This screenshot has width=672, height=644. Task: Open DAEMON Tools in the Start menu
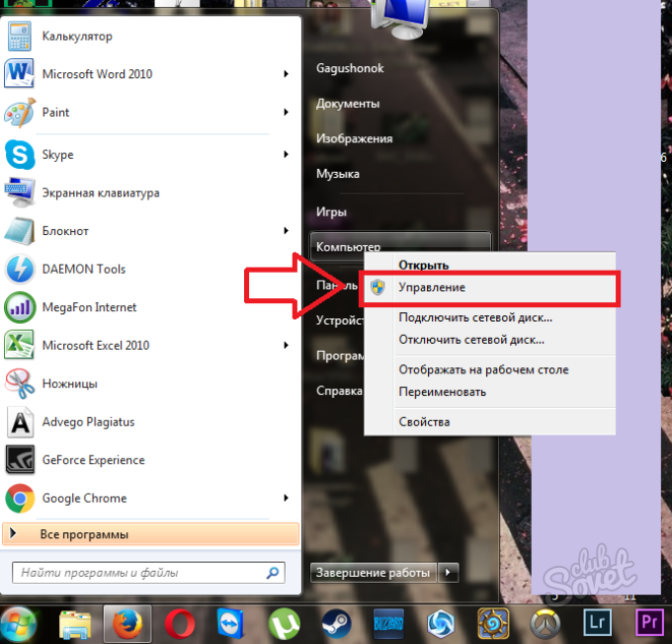click(x=83, y=269)
